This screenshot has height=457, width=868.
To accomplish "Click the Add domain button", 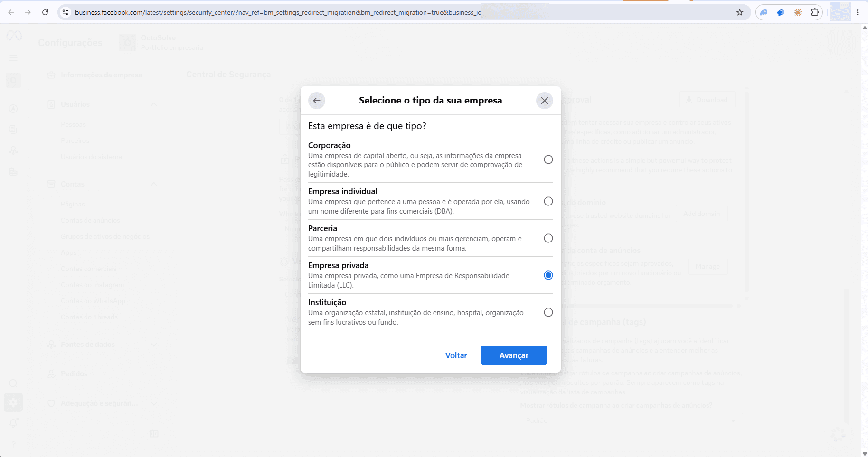I will point(702,214).
